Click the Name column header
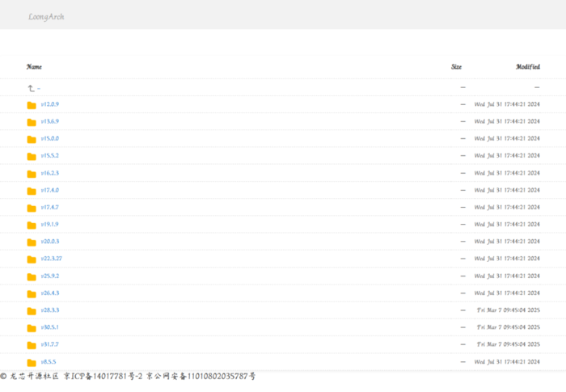 coord(34,67)
